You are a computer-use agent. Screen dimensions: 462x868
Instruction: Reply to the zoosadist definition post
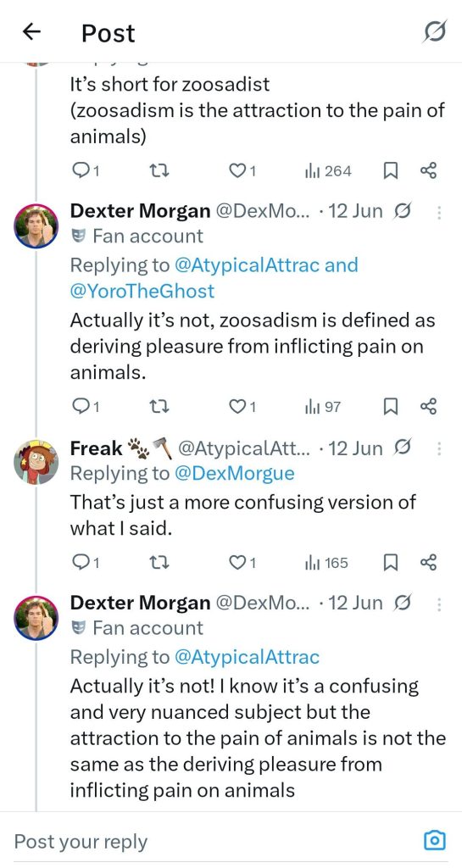86,171
